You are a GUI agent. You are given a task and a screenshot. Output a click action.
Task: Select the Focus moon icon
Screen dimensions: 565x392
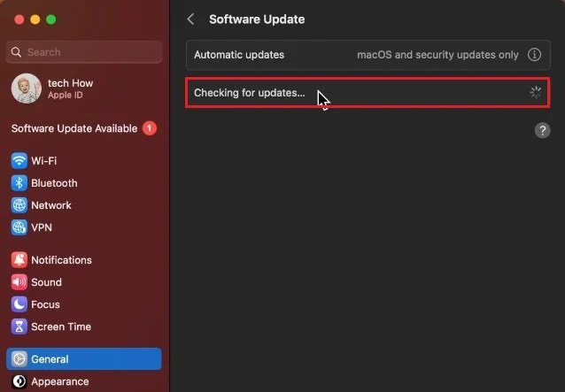(x=19, y=304)
